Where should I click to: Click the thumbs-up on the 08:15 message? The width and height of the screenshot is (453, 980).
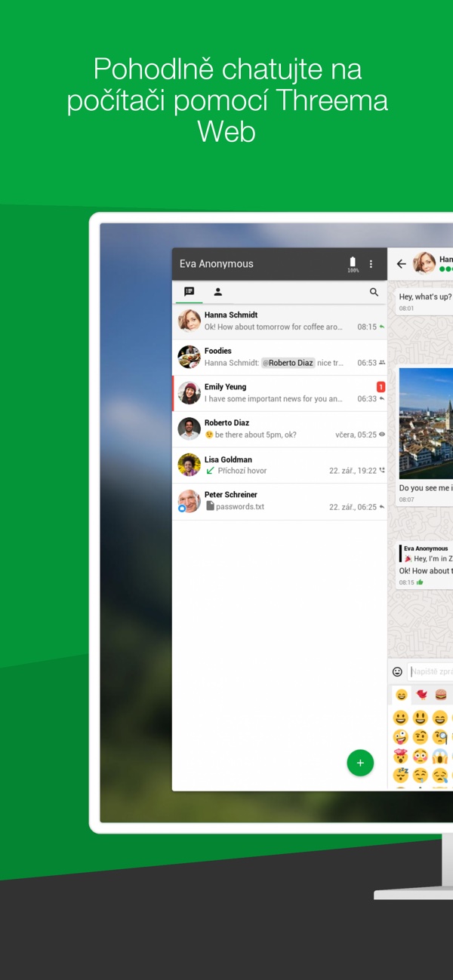(420, 582)
